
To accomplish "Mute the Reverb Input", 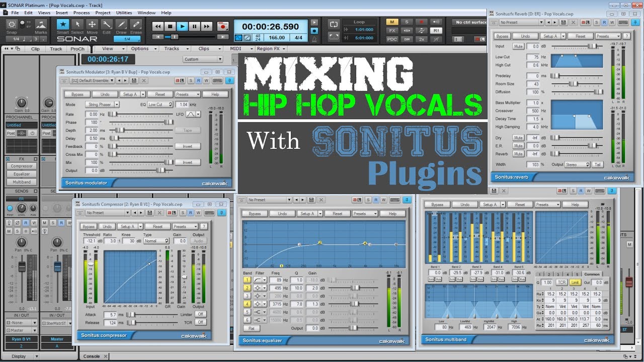I will (x=518, y=46).
